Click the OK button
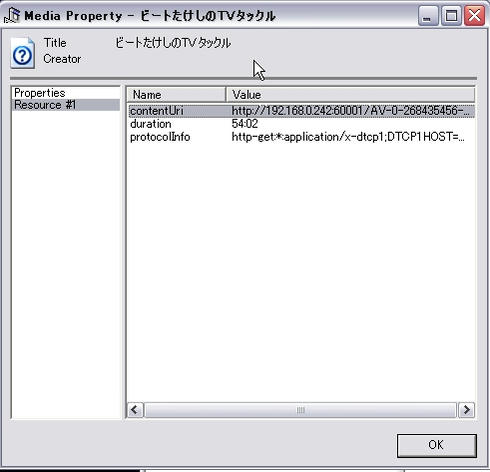 (437, 445)
